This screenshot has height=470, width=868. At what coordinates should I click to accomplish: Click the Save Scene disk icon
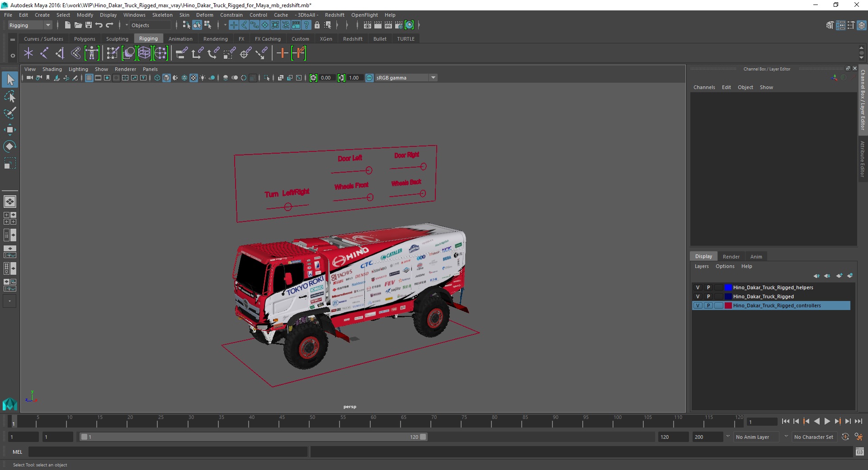point(89,25)
